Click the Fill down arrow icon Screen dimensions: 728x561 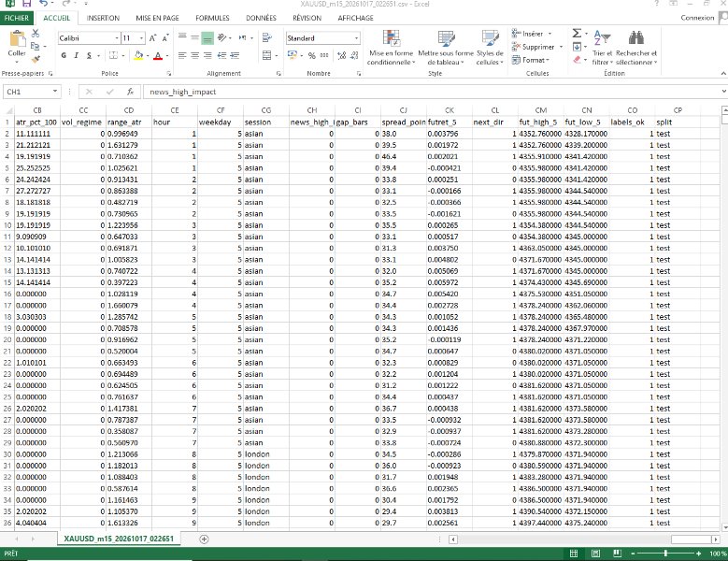[x=577, y=47]
